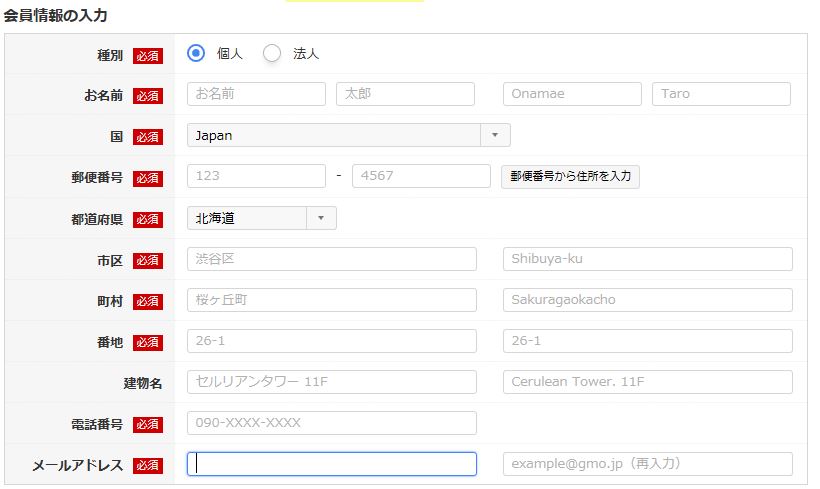820x489 pixels.
Task: Click the 個人 label text
Action: click(230, 53)
